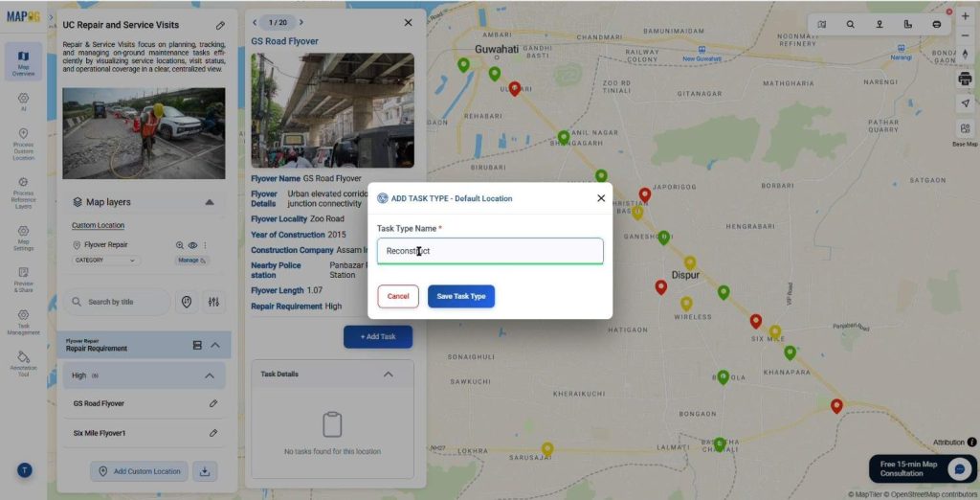Collapse the Map layers section
980x500 pixels.
[210, 202]
